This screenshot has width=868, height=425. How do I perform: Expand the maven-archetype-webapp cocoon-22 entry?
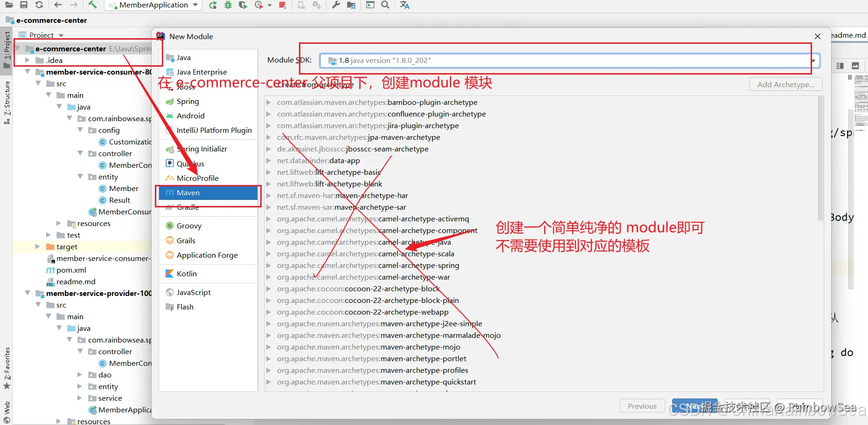click(269, 312)
